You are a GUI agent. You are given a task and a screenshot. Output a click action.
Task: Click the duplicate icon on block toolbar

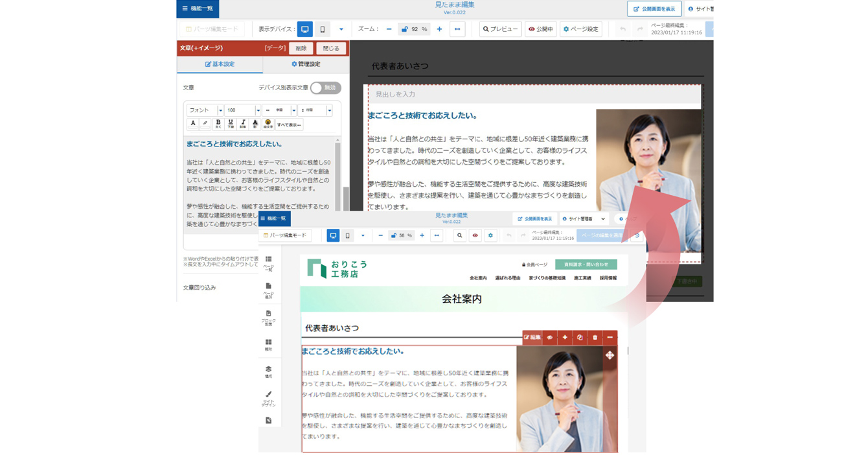pos(580,338)
